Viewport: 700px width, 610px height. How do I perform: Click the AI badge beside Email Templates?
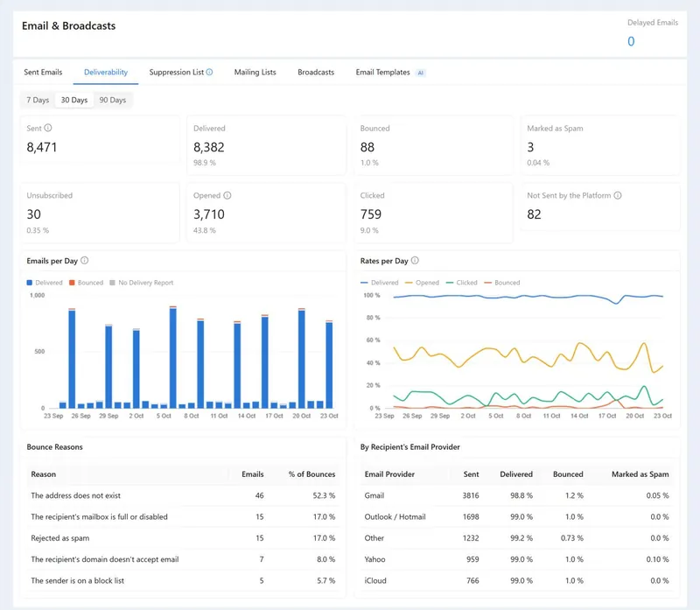(421, 73)
